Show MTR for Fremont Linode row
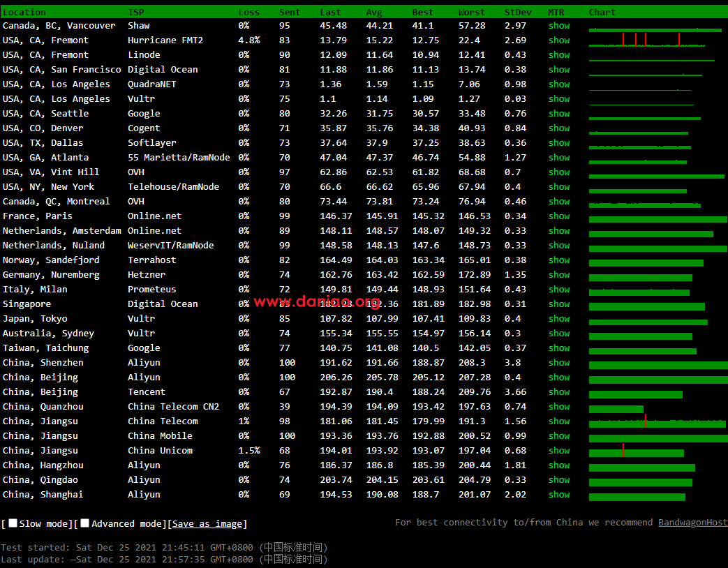This screenshot has height=568, width=728. click(x=559, y=54)
